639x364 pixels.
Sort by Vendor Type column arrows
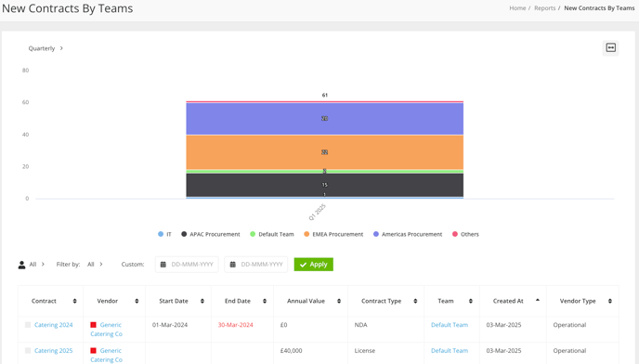point(609,301)
